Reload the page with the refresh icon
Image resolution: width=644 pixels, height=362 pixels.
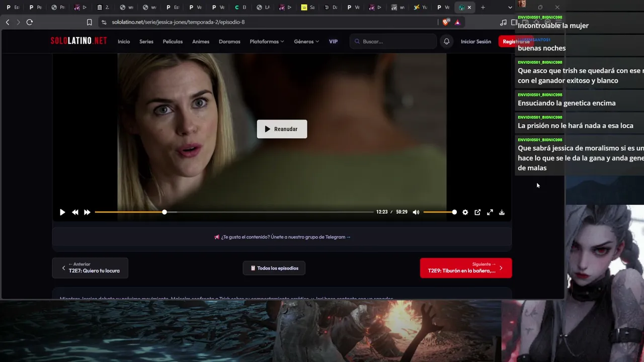30,22
